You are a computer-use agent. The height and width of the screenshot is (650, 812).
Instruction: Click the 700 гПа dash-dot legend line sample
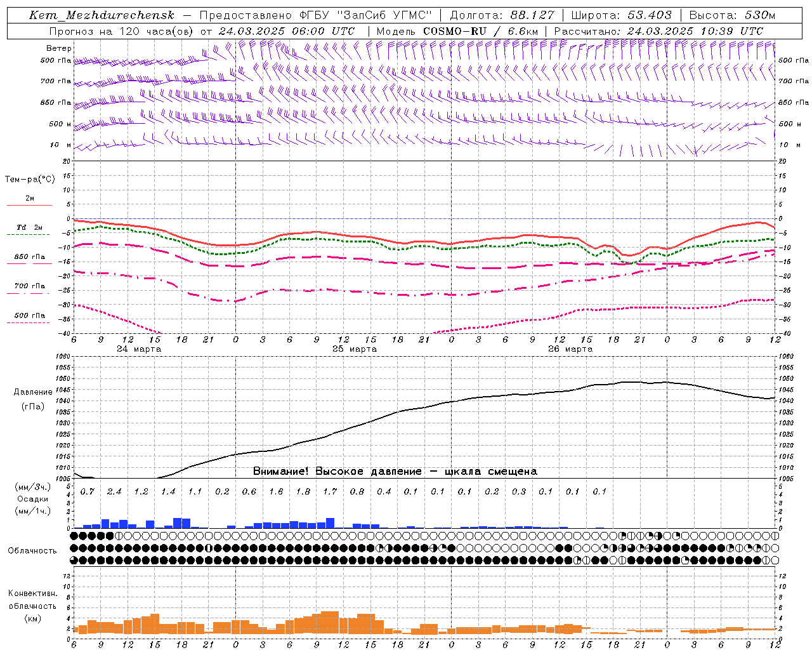coord(29,293)
